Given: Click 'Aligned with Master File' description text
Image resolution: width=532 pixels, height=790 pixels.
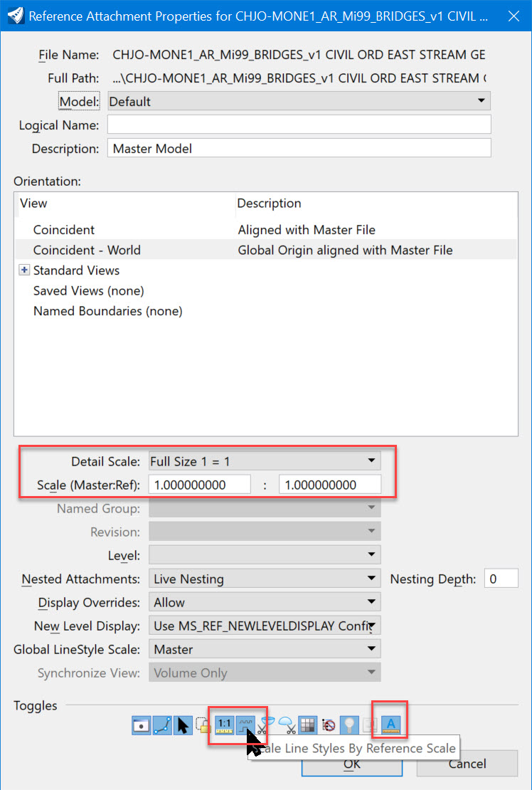Looking at the screenshot, I should click(307, 230).
